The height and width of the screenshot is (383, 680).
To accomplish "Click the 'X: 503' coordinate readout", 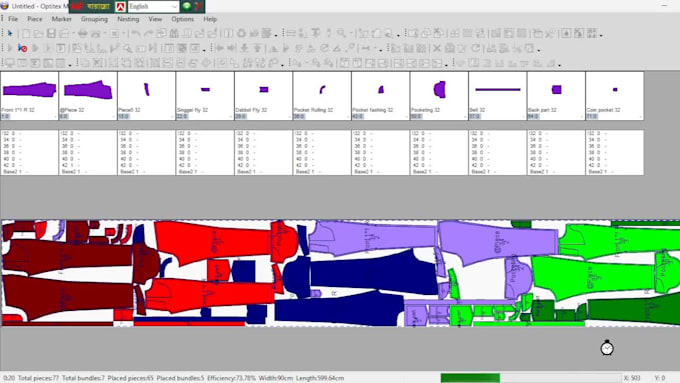I will 632,378.
